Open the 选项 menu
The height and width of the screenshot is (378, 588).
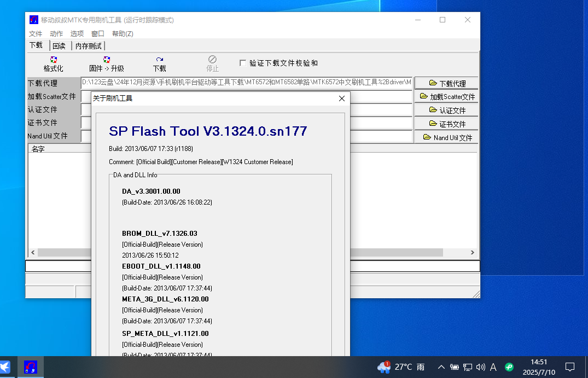coord(77,34)
